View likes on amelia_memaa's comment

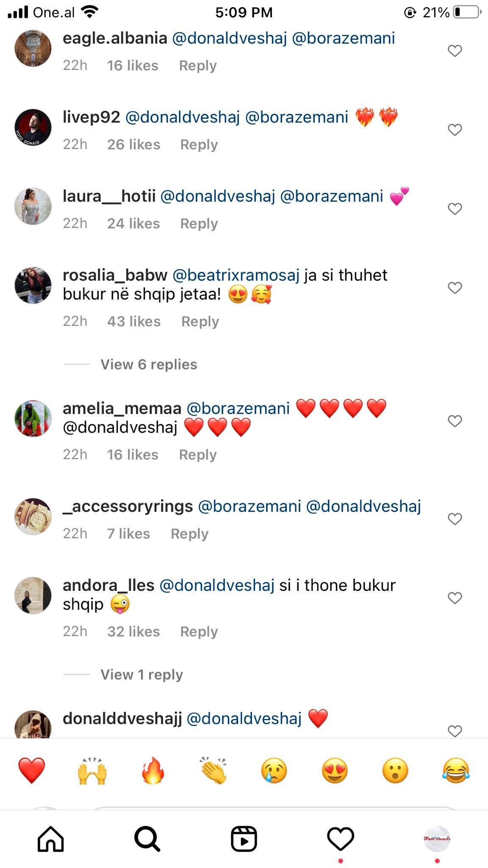point(132,454)
